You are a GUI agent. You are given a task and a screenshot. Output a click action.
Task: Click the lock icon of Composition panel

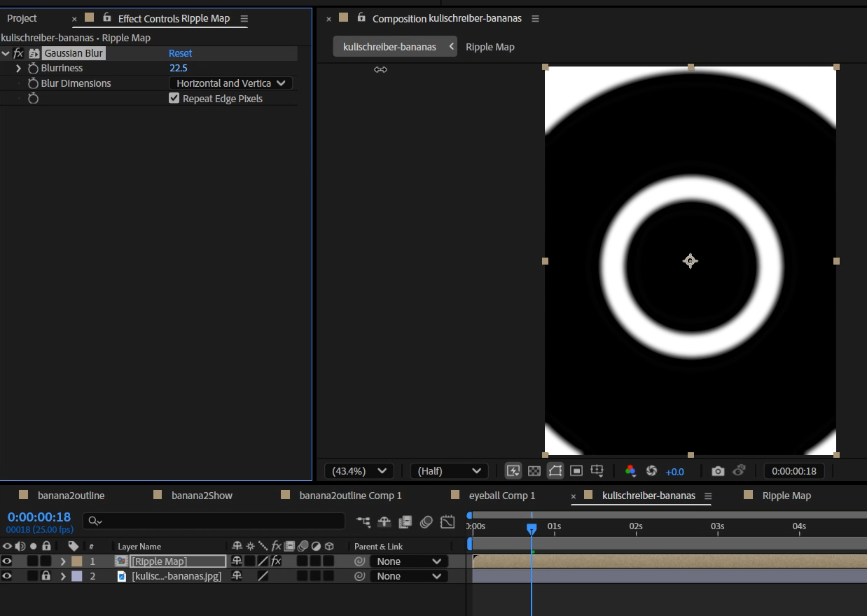361,17
